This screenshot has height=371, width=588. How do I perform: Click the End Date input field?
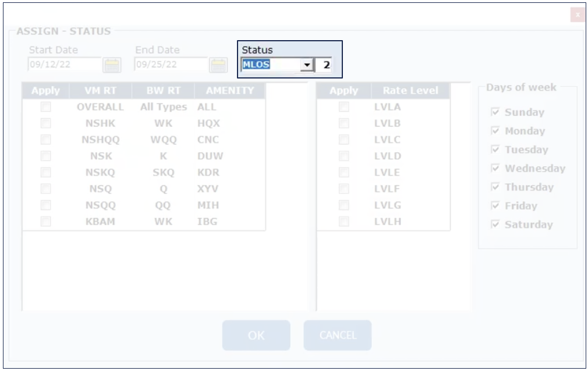pyautogui.click(x=171, y=65)
